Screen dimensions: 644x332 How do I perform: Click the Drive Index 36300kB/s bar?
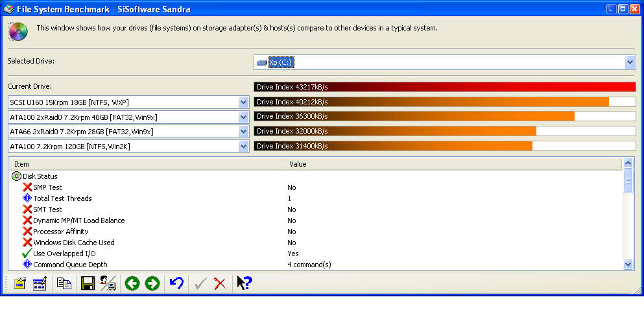point(445,116)
